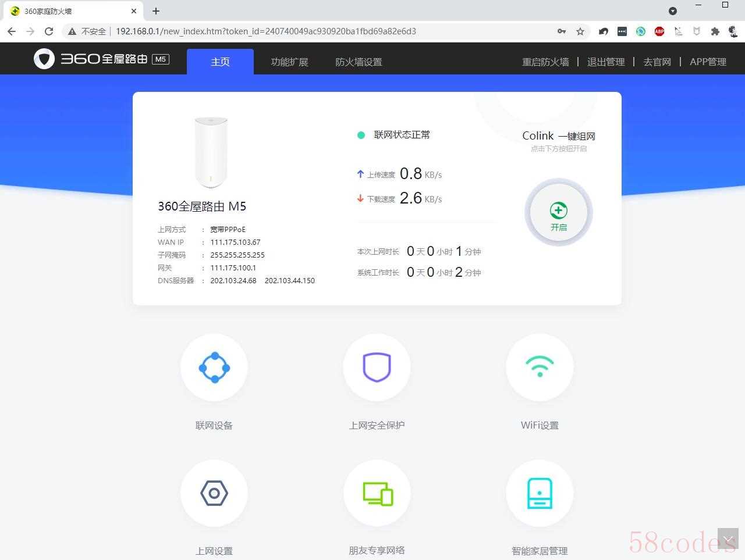
Task: Open the extensions puzzle piece icon
Action: pos(715,31)
